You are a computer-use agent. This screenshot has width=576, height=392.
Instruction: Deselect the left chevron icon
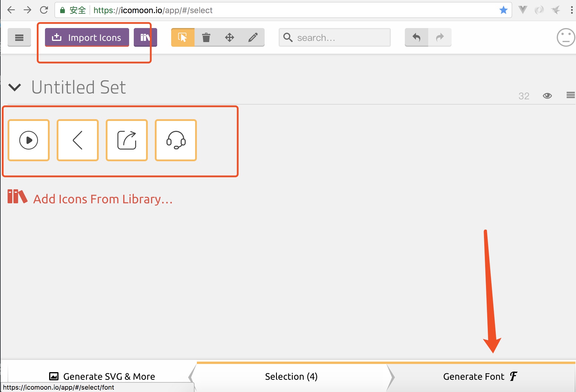click(x=78, y=140)
